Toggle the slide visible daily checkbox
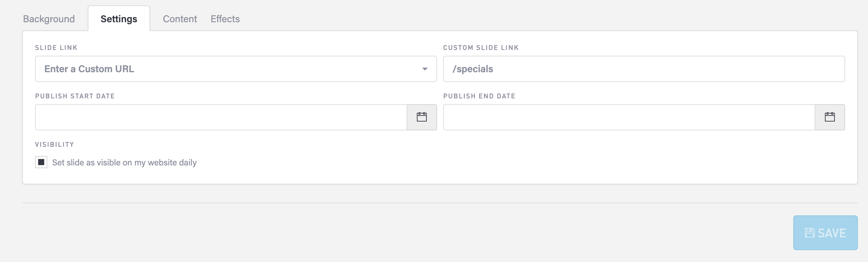This screenshot has height=262, width=868. coord(41,162)
